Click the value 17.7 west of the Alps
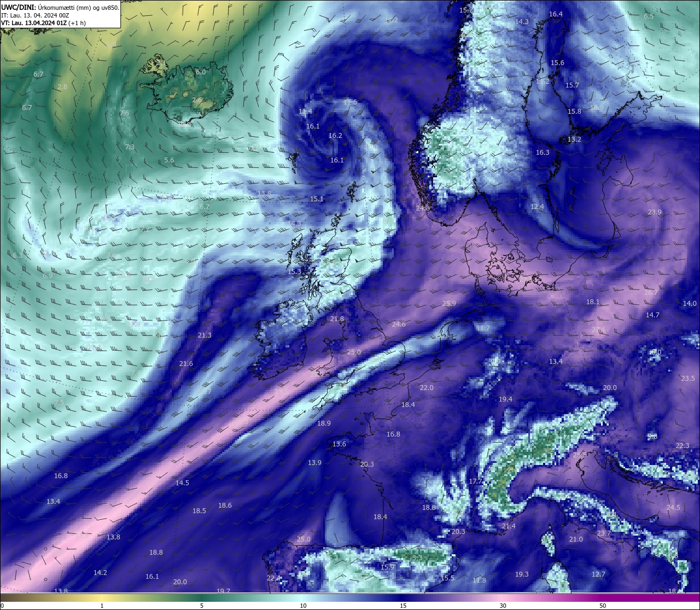Viewport: 700px width, 610px height. point(475,481)
